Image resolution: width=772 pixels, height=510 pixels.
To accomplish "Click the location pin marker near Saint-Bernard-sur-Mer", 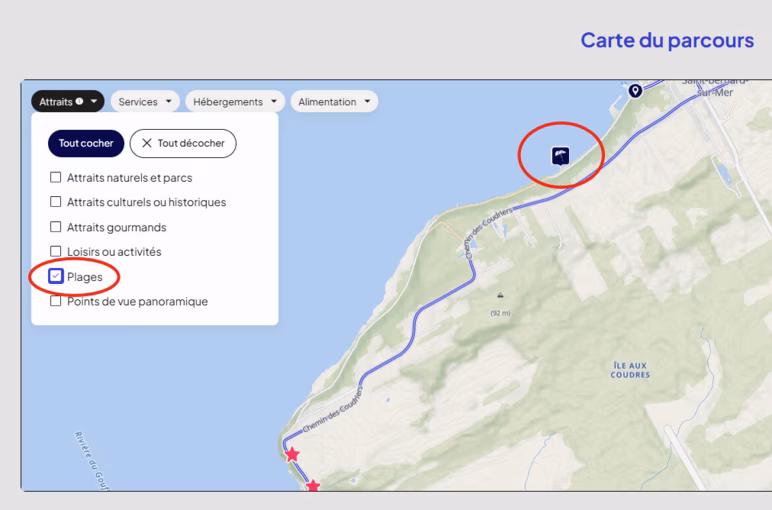I will [x=635, y=91].
